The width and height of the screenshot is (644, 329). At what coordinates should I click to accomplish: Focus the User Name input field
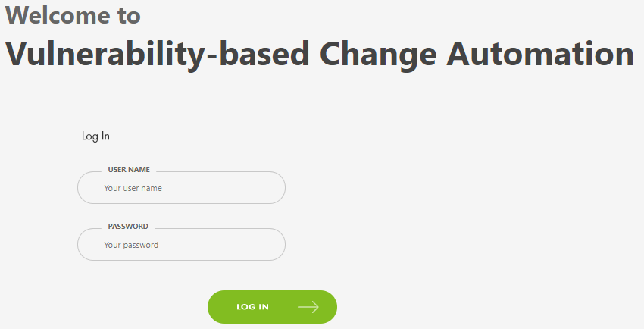coord(181,188)
